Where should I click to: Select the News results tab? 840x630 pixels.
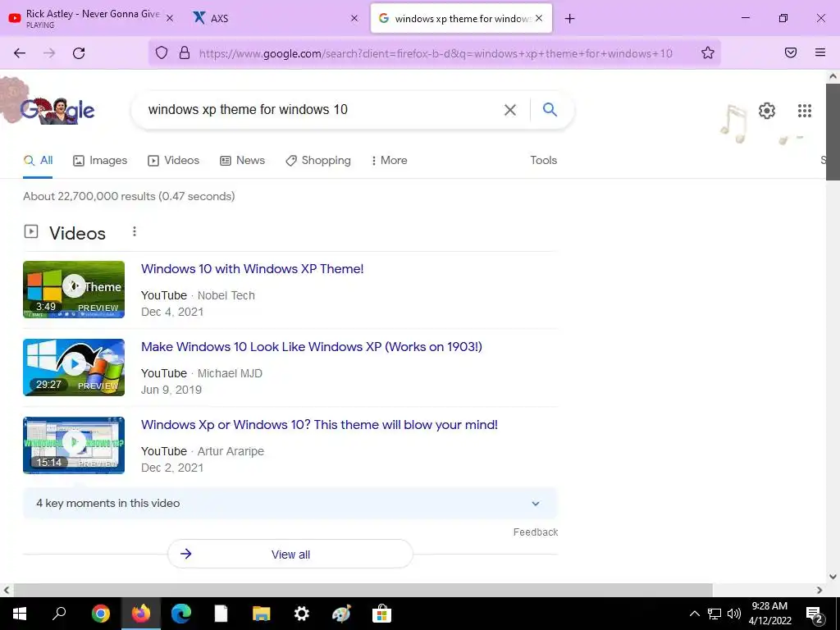[x=243, y=160]
